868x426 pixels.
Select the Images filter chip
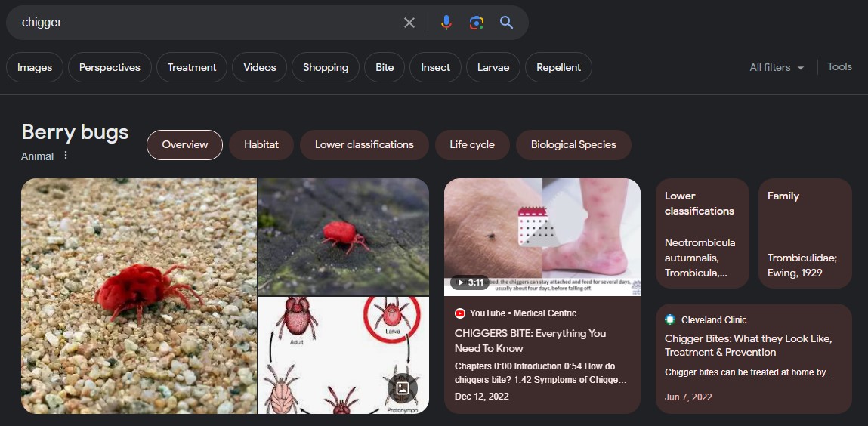35,67
